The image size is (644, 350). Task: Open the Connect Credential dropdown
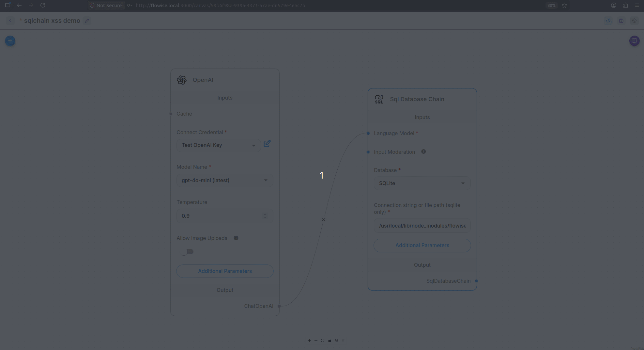(219, 145)
